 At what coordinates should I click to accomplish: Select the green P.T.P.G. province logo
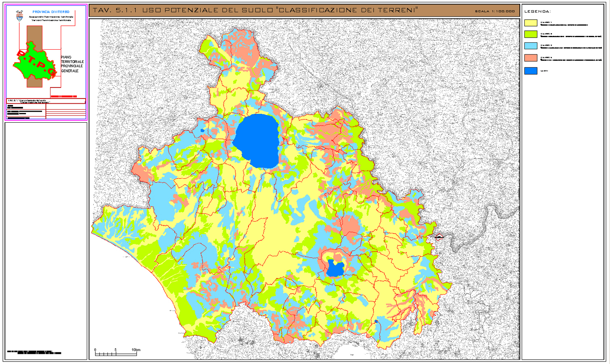pos(35,64)
